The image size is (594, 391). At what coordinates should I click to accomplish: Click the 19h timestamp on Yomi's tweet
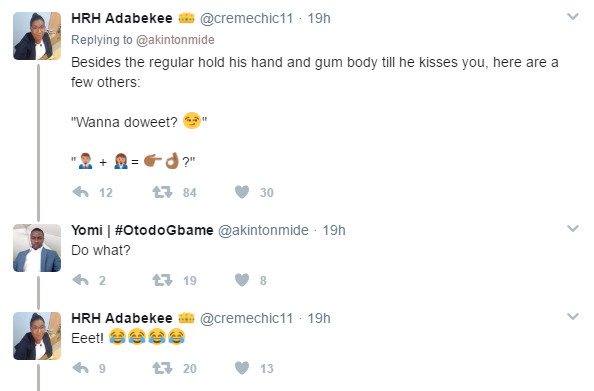pos(334,230)
